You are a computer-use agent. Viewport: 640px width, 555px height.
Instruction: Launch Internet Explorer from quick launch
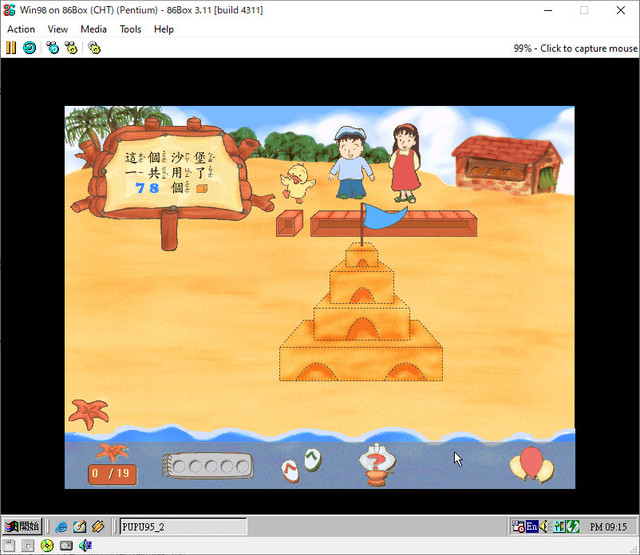[x=61, y=527]
